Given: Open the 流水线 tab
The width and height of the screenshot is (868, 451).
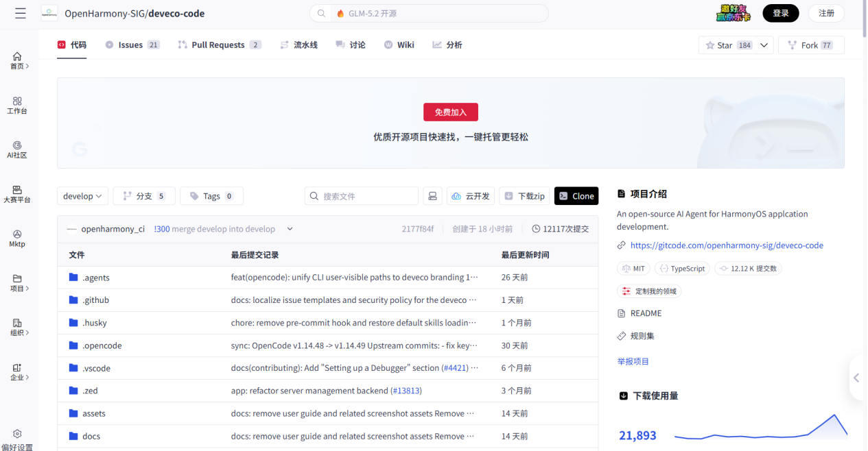Looking at the screenshot, I should [299, 45].
